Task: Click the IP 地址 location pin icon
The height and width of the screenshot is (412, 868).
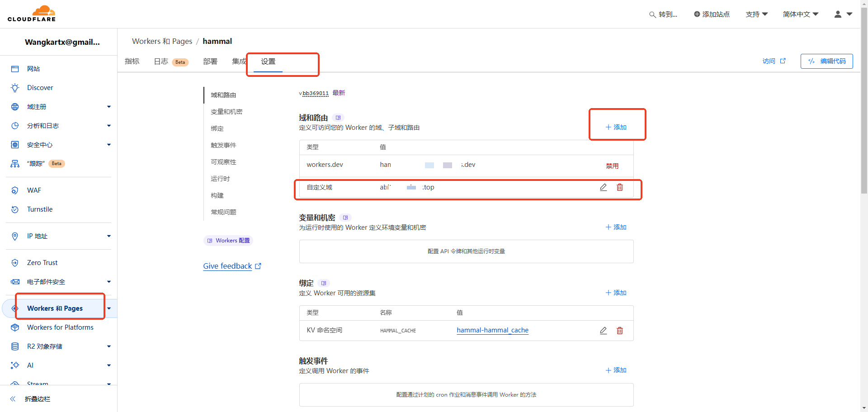Action: pos(15,236)
